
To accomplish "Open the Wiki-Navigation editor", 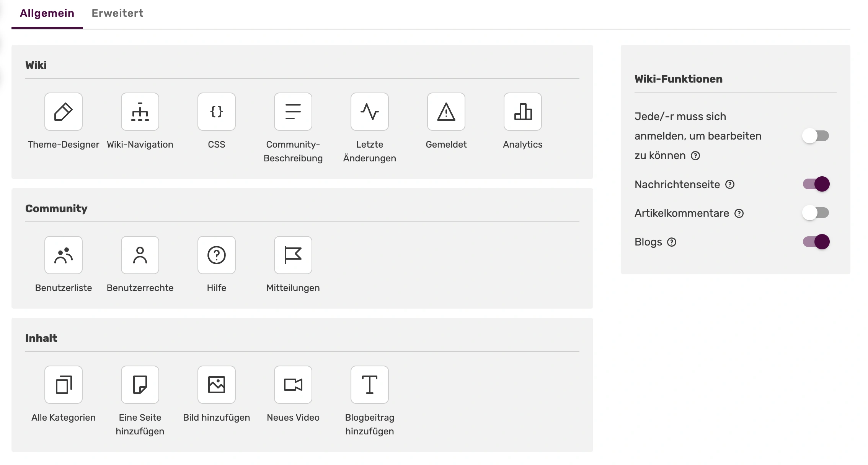I will [140, 112].
